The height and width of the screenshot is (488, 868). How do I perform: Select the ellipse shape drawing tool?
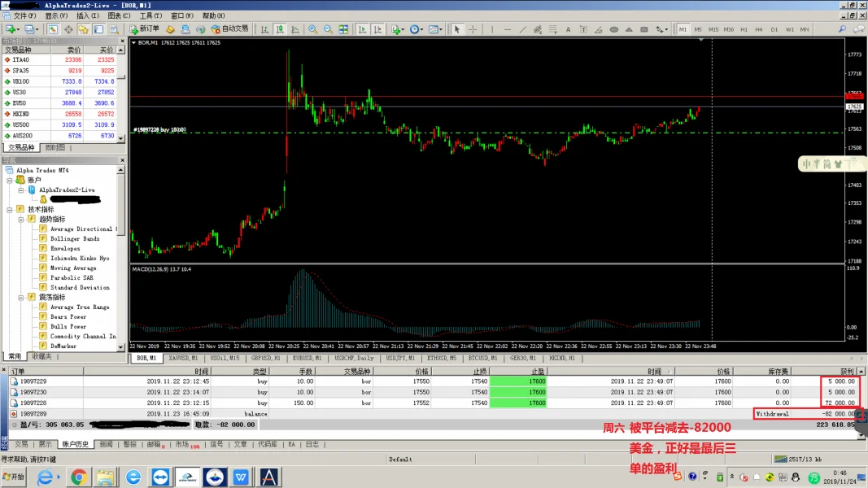coord(613,29)
